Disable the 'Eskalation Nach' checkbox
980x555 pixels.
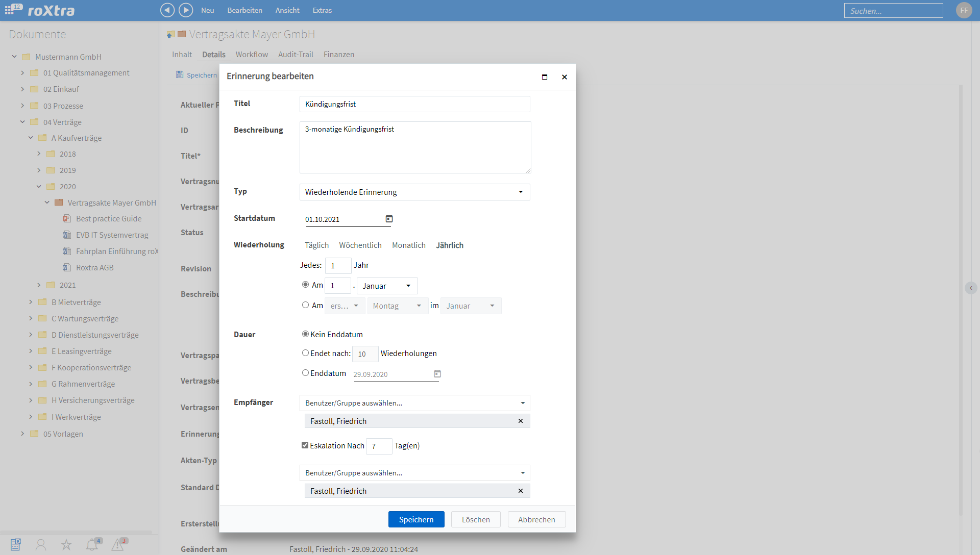[x=304, y=445]
